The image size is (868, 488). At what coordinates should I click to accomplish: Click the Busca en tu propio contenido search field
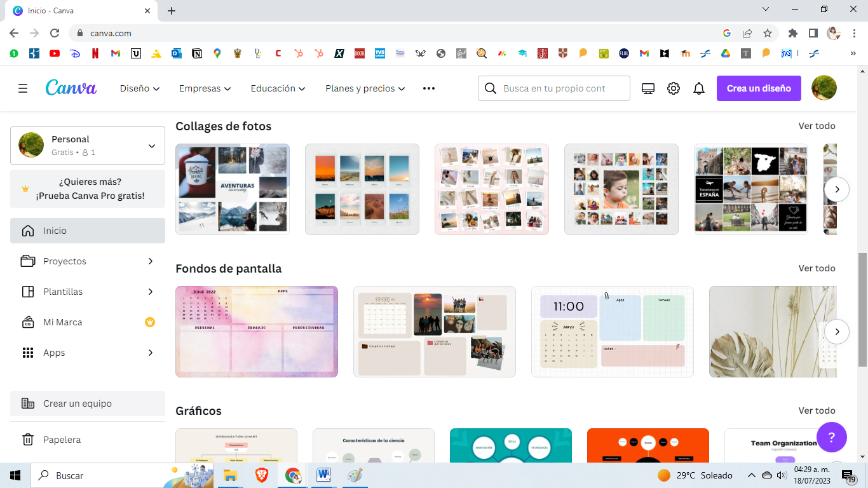point(554,88)
